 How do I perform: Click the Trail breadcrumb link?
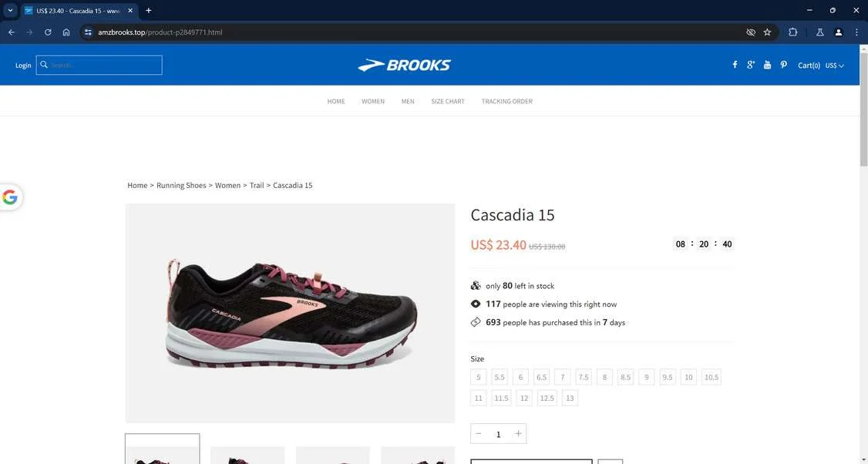click(257, 186)
